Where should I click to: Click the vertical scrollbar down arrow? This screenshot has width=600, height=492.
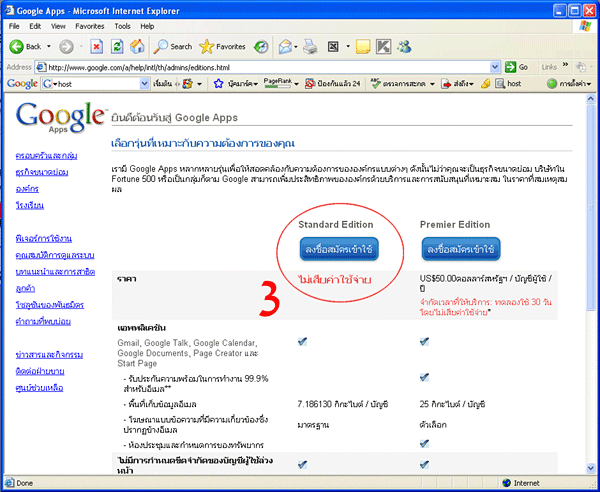coord(590,467)
